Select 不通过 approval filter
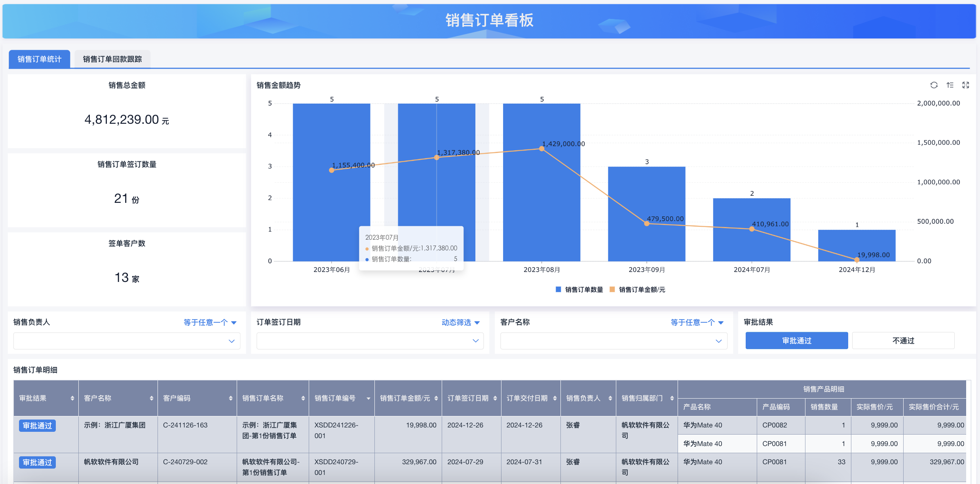Viewport: 980px width, 484px height. (903, 340)
